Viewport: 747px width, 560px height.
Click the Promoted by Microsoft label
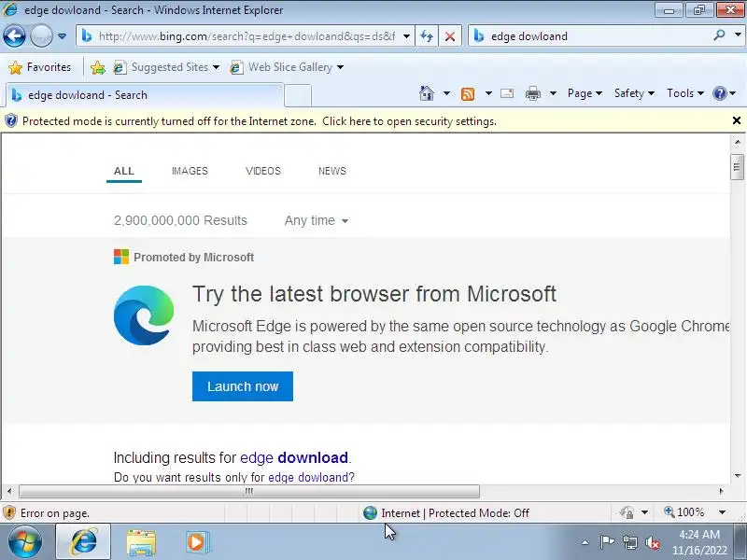[193, 258]
